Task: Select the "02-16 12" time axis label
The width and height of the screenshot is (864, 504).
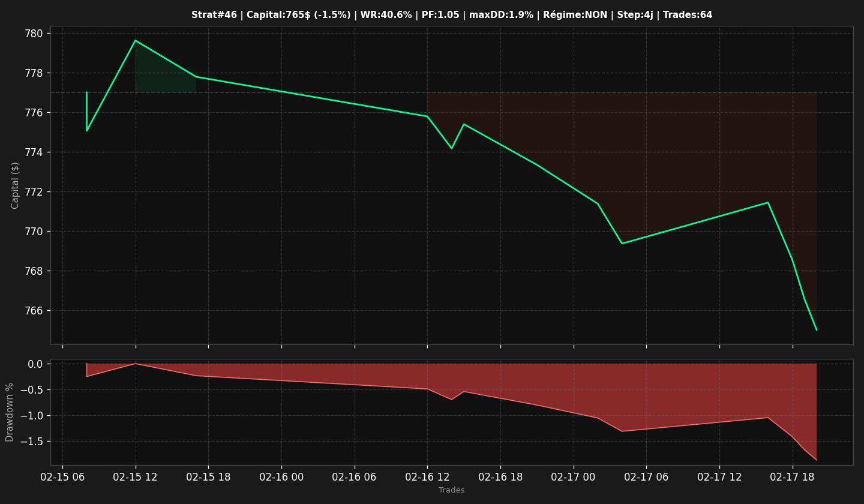Action: click(427, 477)
